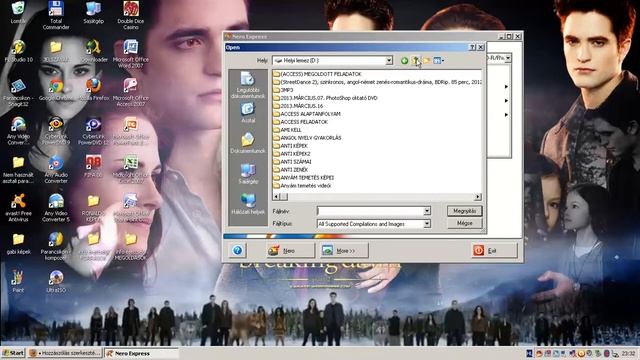Image resolution: width=640 pixels, height=360 pixels.
Task: Open the Start menu
Action: coord(13,353)
